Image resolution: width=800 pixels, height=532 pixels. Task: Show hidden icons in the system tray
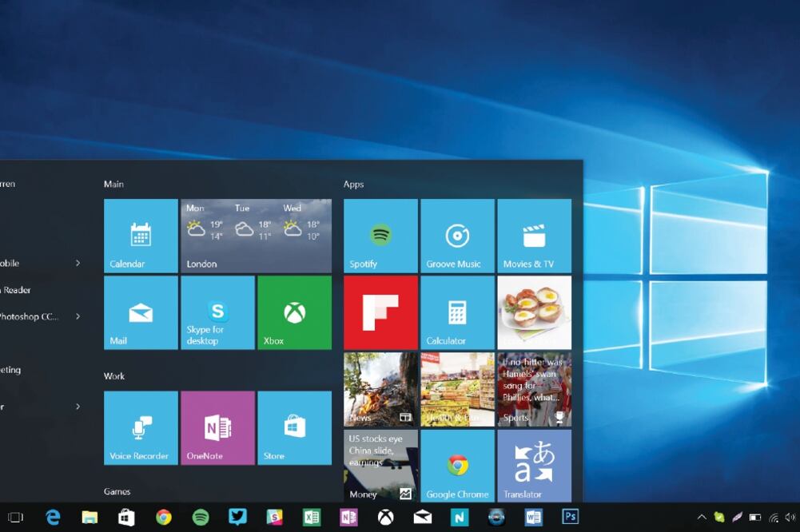[x=702, y=517]
